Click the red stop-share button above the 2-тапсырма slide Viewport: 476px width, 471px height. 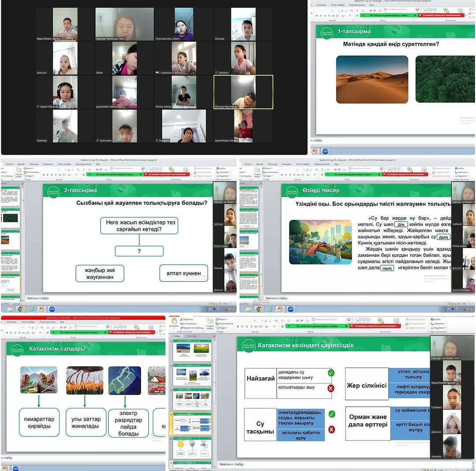(167, 174)
